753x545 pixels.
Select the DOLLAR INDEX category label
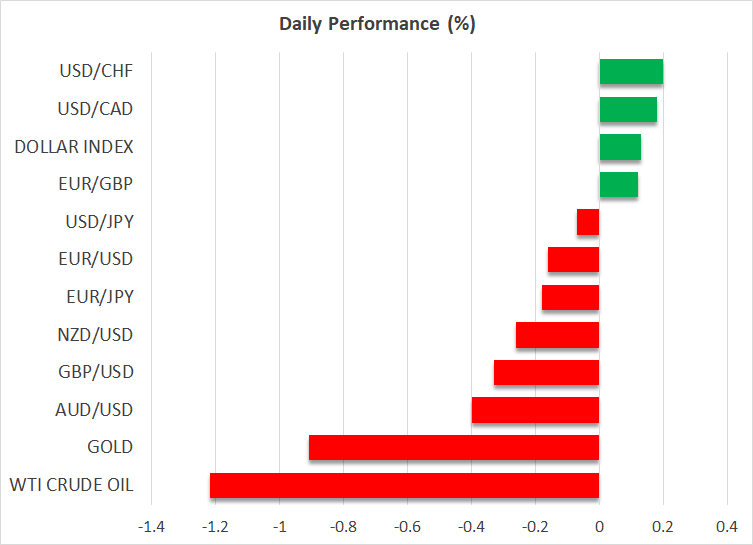[x=74, y=147]
